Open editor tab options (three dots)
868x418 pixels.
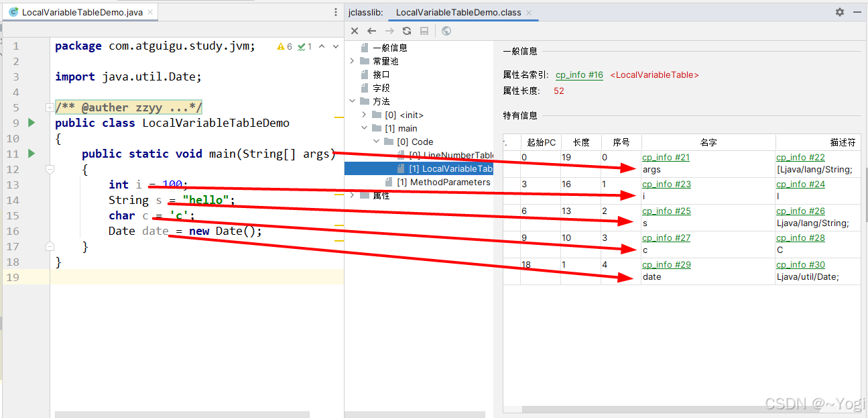click(336, 12)
